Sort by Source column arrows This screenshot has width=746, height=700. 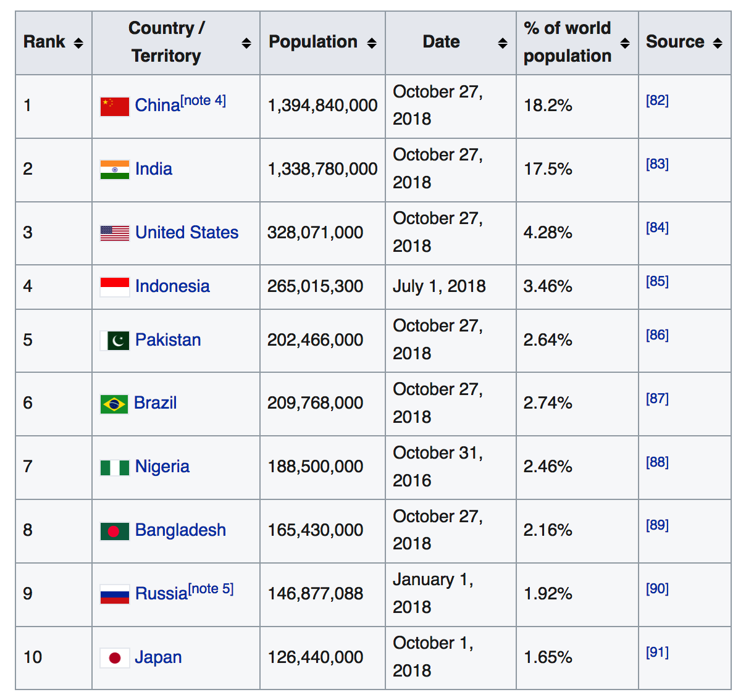(x=718, y=43)
